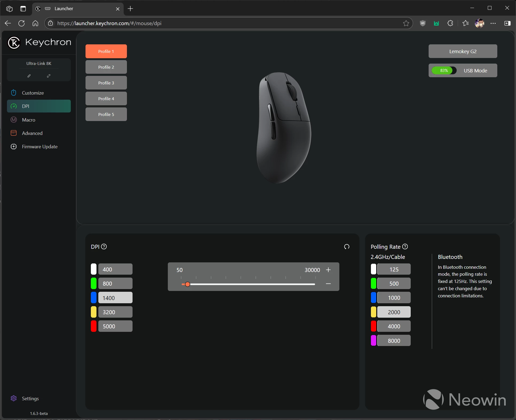The height and width of the screenshot is (420, 516).
Task: Select Profile 3
Action: [106, 83]
